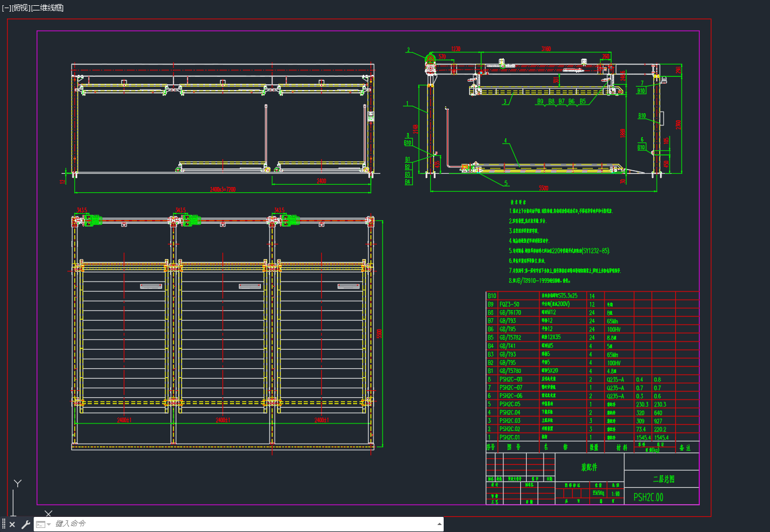This screenshot has height=532, width=770.
Task: Open the [-] viewport controls menu
Action: point(6,8)
